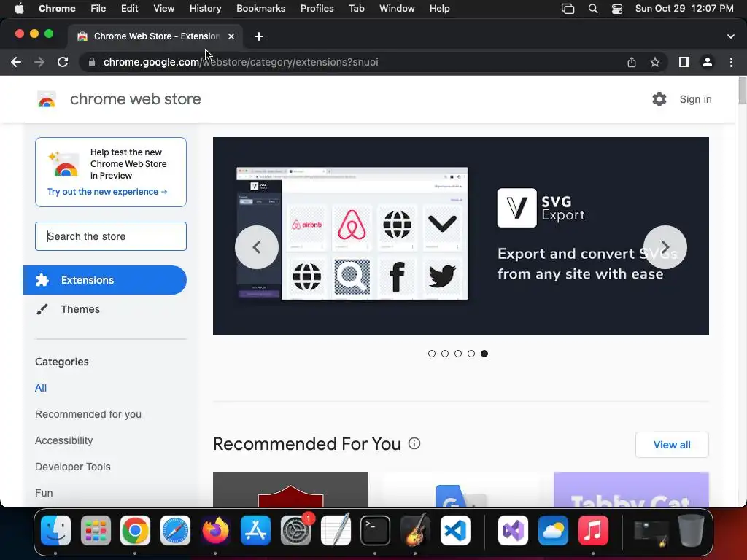Open macOS Control Center

(617, 9)
